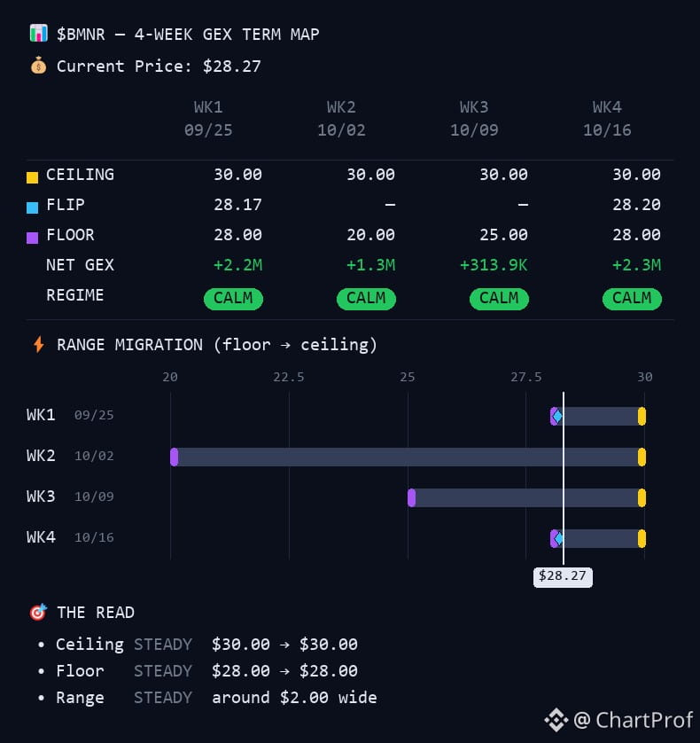This screenshot has height=743, width=700.
Task: Click the money bag icon by Current Price
Action: click(x=38, y=66)
